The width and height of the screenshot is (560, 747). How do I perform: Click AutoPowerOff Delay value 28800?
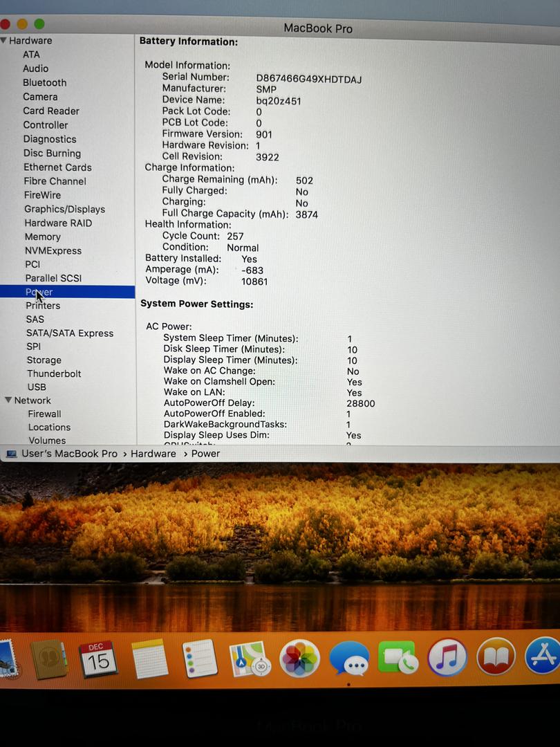(x=361, y=403)
